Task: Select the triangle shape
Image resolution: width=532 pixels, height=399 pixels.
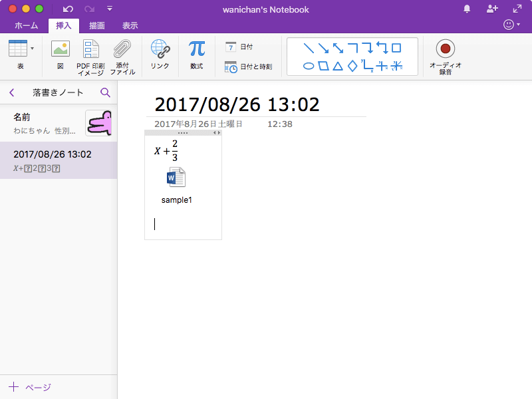Action: point(338,66)
